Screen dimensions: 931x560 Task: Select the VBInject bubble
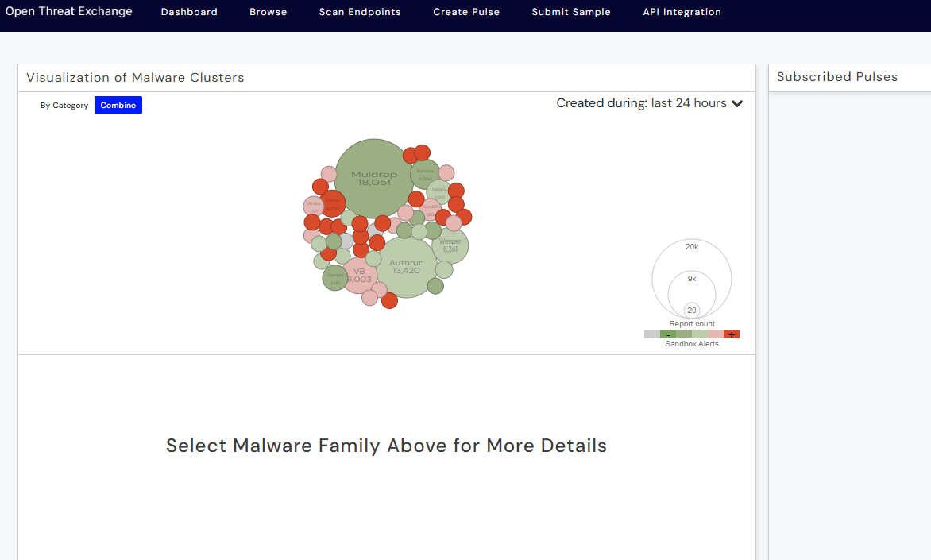point(314,207)
